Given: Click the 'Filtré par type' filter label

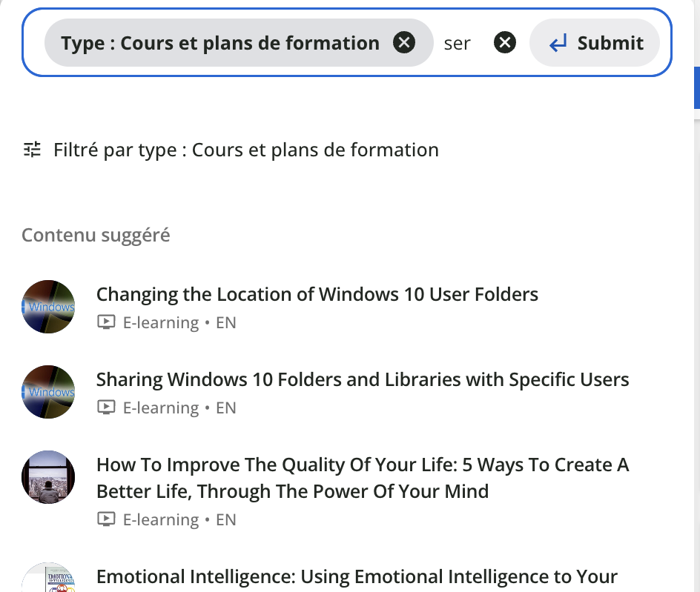Looking at the screenshot, I should pyautogui.click(x=245, y=150).
